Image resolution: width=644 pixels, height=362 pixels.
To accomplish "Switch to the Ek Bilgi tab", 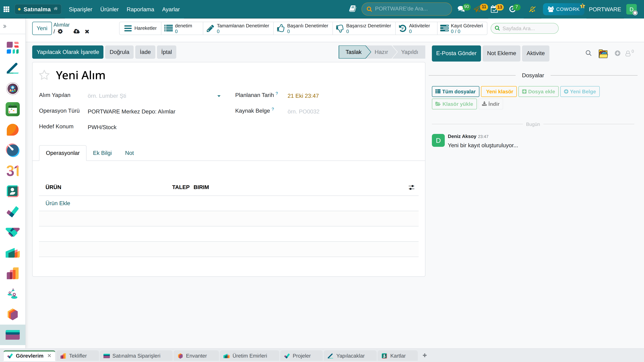I will 102,153.
